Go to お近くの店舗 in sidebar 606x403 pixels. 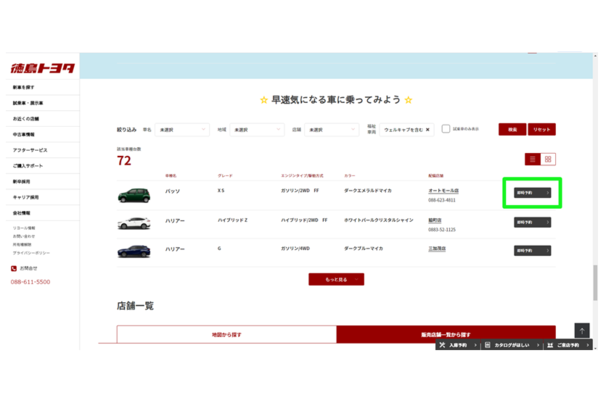pos(26,119)
